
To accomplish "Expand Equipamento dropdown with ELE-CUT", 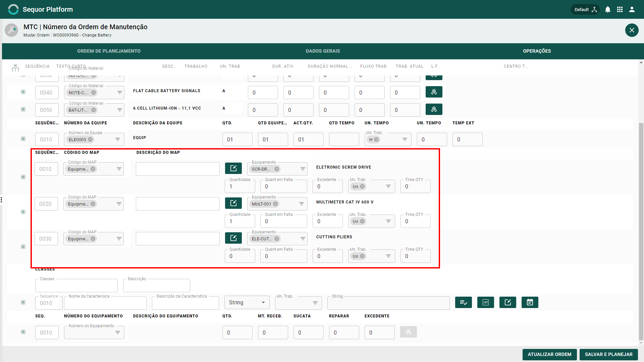I will point(303,239).
